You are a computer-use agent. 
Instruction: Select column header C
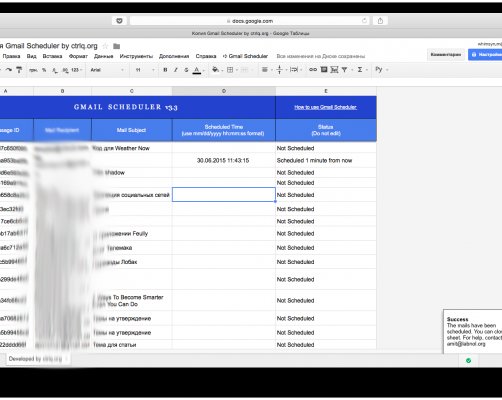(x=132, y=91)
